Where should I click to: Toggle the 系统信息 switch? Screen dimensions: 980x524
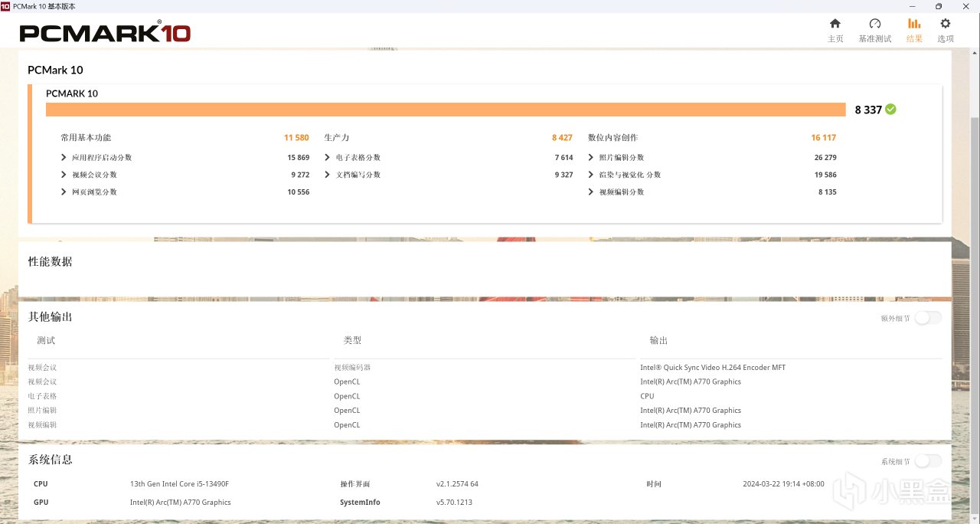[928, 461]
